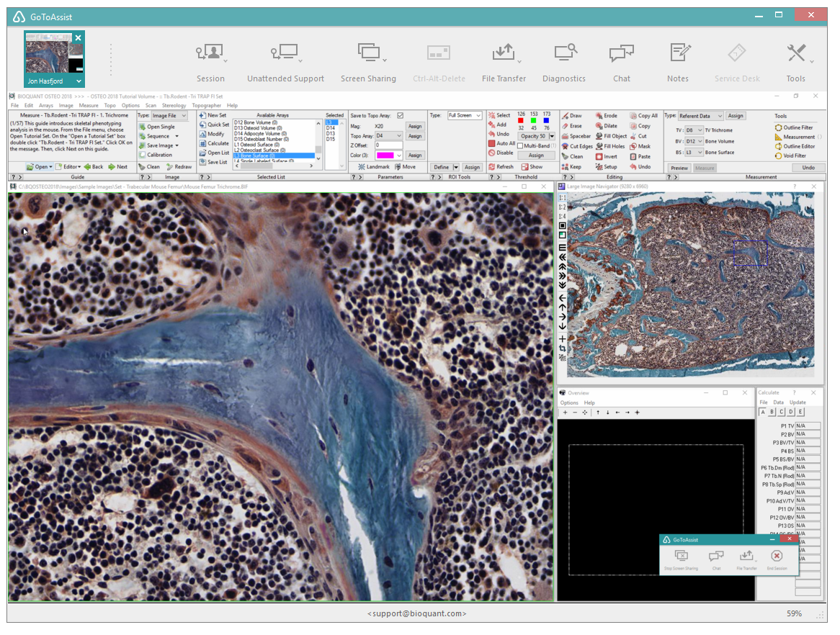Select the threshold Select tool
The width and height of the screenshot is (840, 635).
coord(499,115)
